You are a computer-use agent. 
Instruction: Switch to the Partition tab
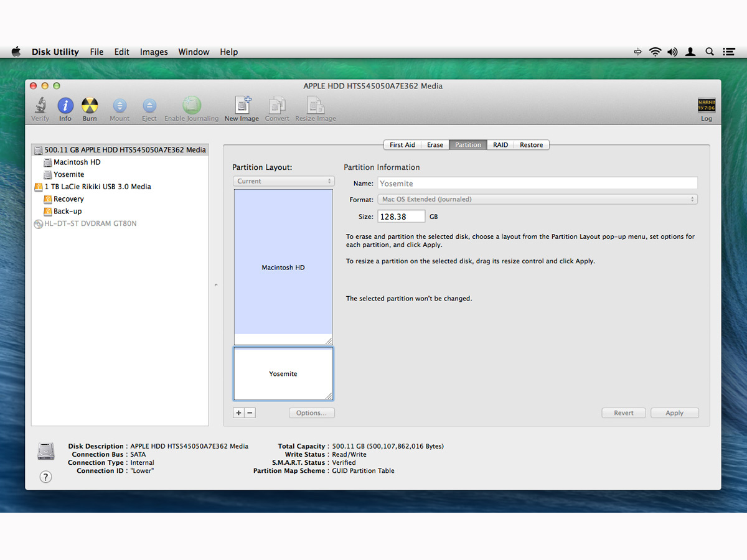pos(468,145)
